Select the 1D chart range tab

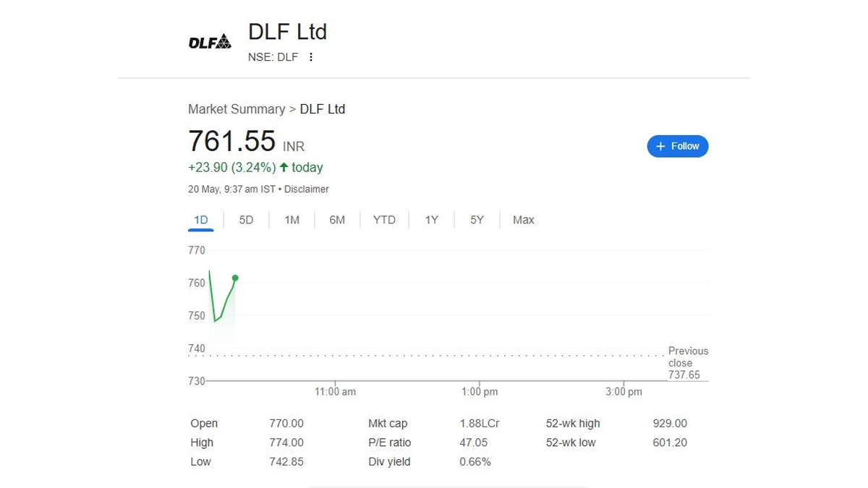click(x=201, y=220)
